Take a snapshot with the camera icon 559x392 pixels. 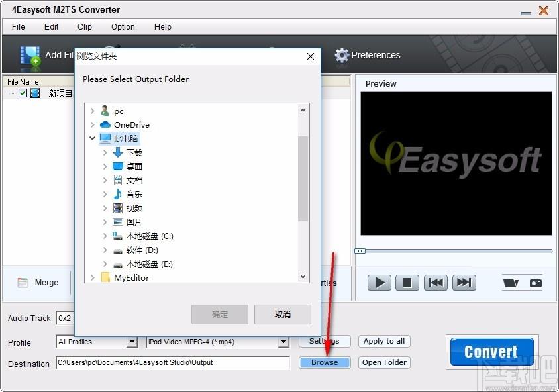[535, 283]
